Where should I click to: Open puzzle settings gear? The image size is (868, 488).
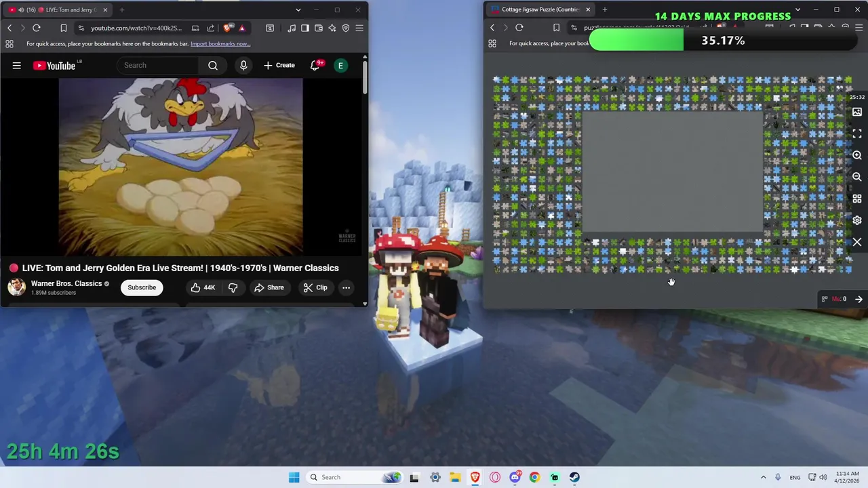pos(857,220)
